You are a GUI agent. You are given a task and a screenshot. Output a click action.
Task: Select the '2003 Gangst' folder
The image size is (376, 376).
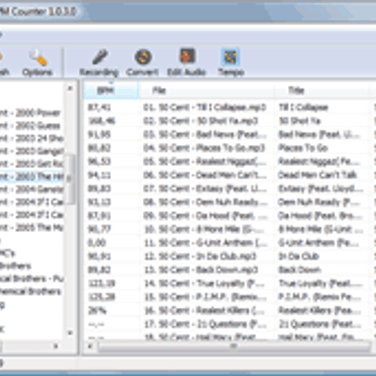tap(32, 151)
